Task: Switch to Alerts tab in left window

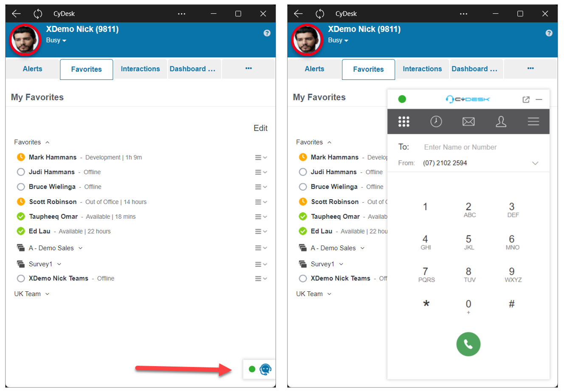Action: [x=33, y=69]
